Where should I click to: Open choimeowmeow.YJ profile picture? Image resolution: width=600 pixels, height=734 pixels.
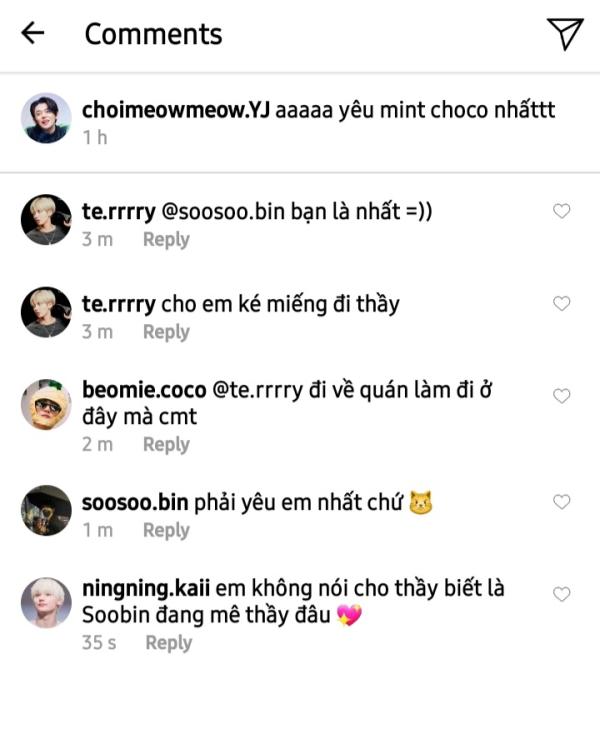(x=46, y=118)
